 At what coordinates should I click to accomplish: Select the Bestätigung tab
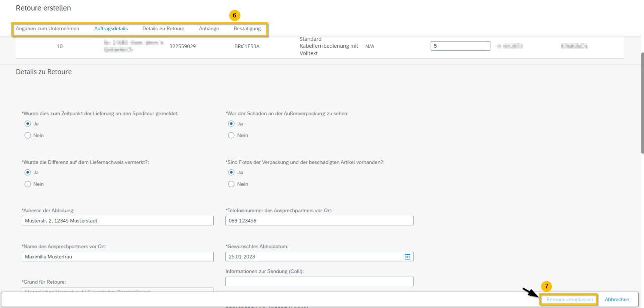coord(247,29)
